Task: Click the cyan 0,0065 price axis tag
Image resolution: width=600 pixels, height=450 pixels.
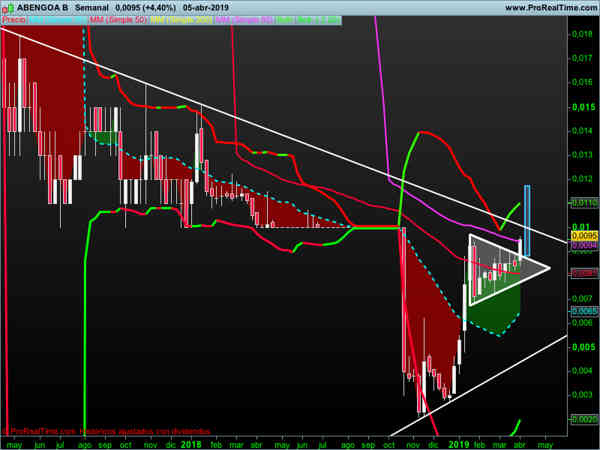Action: point(584,311)
